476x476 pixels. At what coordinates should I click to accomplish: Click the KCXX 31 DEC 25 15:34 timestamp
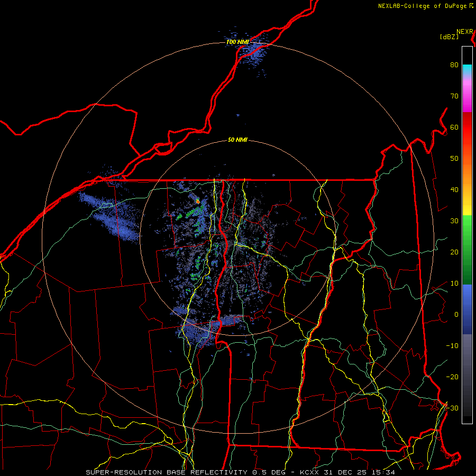[347, 472]
